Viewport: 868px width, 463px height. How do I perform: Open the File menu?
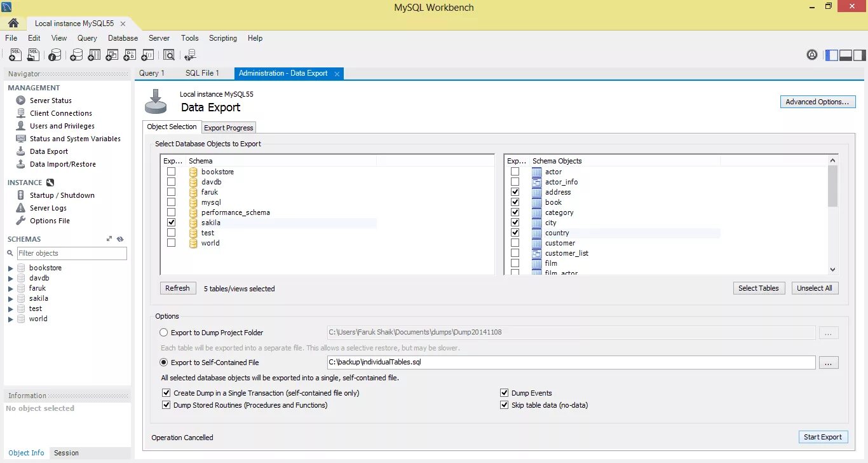click(x=11, y=38)
